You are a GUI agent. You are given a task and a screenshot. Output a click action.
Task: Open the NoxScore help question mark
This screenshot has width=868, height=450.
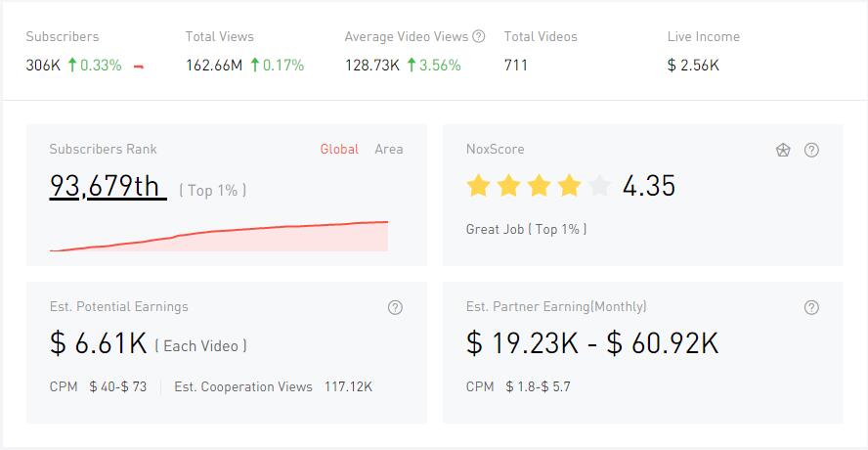[x=811, y=150]
